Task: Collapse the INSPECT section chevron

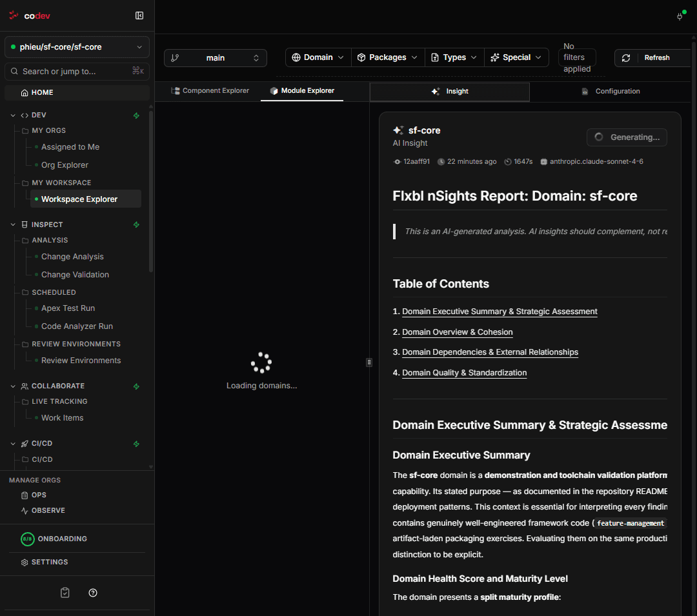Action: 13,224
